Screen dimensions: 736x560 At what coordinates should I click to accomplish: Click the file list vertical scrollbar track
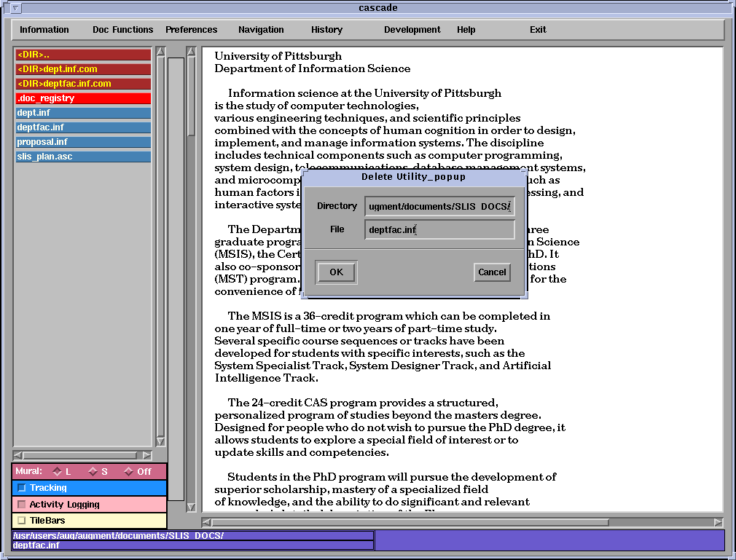tap(160, 246)
